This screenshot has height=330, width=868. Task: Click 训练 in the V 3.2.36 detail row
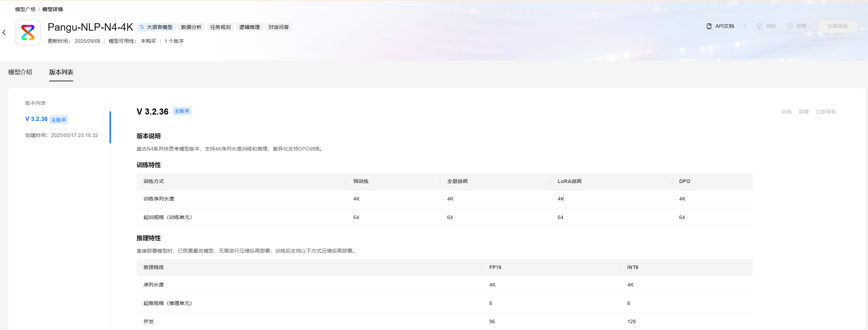787,112
